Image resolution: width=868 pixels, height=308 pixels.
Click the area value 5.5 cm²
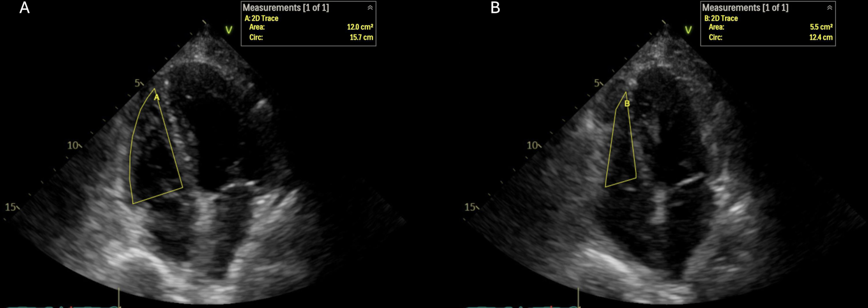[x=821, y=27]
